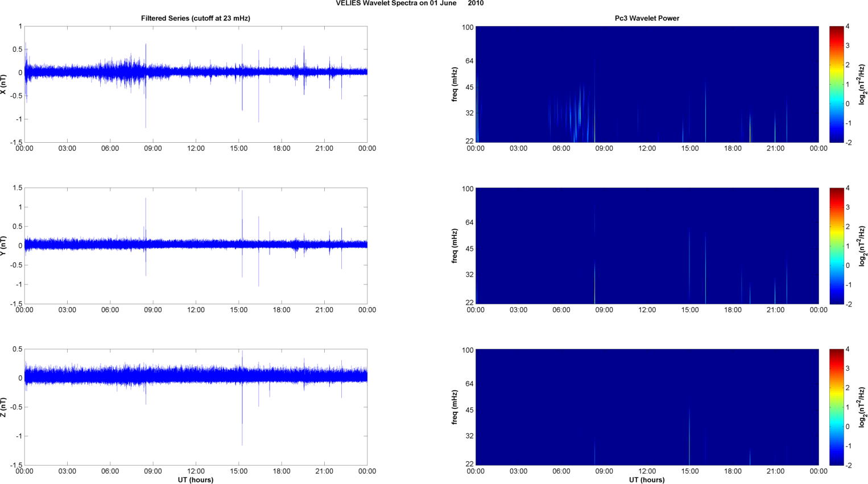Click inside the Z component time series plot
Screen dimensions: 868x484
tap(196, 407)
